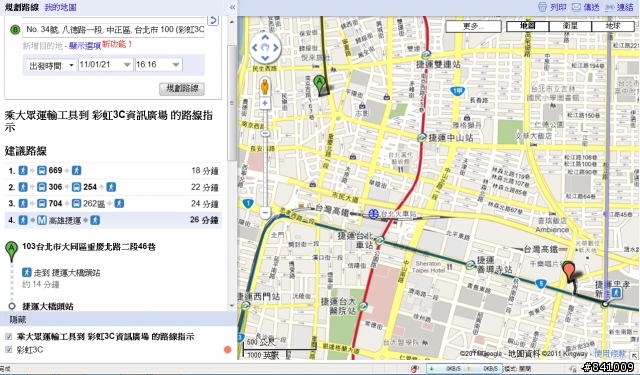Click the 捷運善導寺站 metro icon on map
The height and width of the screenshot is (375, 640).
click(x=471, y=265)
